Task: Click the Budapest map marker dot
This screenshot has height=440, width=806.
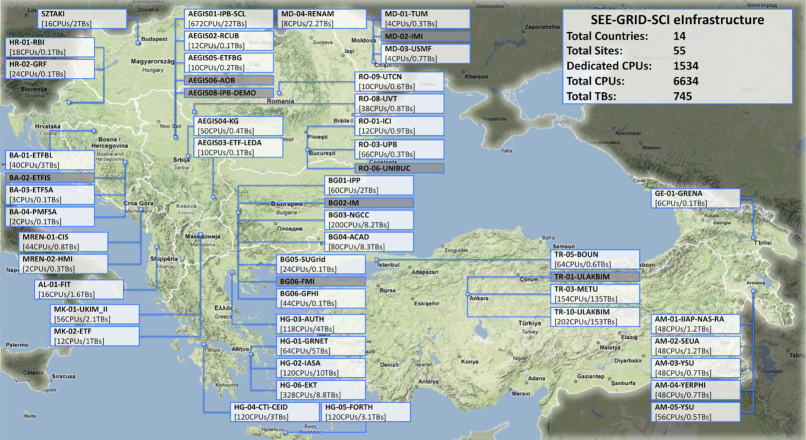Action: point(138,43)
